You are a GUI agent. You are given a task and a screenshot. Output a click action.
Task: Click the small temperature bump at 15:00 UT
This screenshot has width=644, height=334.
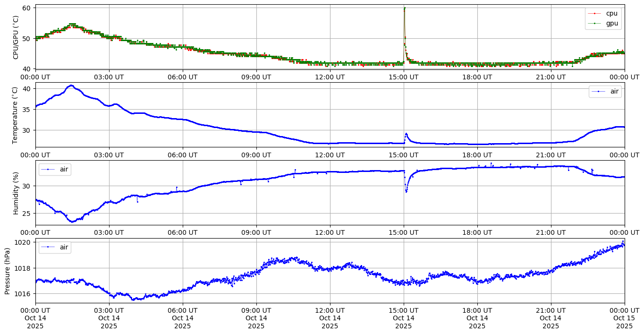(x=406, y=134)
